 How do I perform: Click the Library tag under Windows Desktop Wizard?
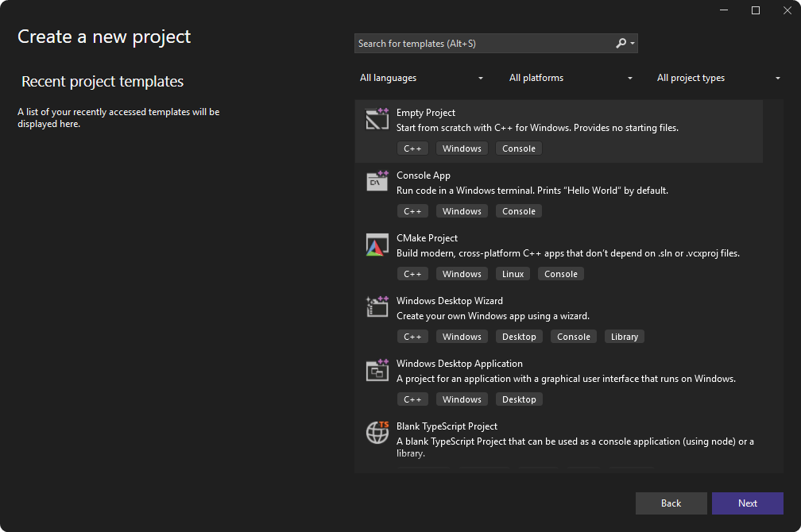pos(624,336)
